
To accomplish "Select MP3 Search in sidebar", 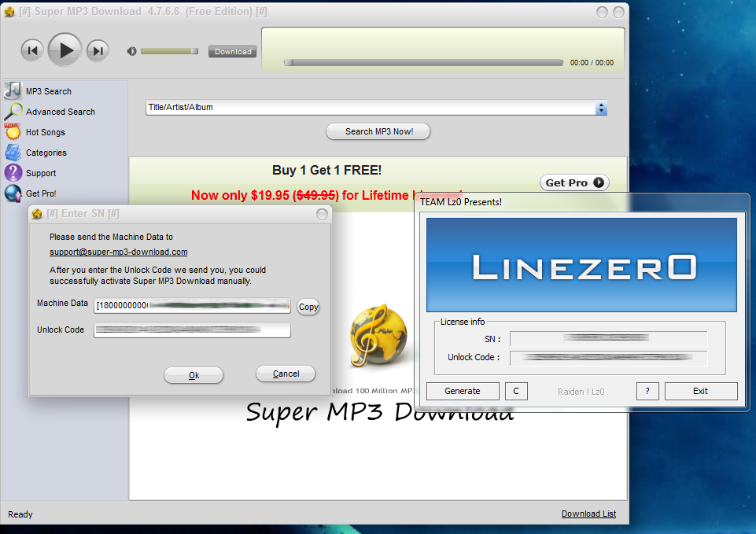I will point(49,91).
